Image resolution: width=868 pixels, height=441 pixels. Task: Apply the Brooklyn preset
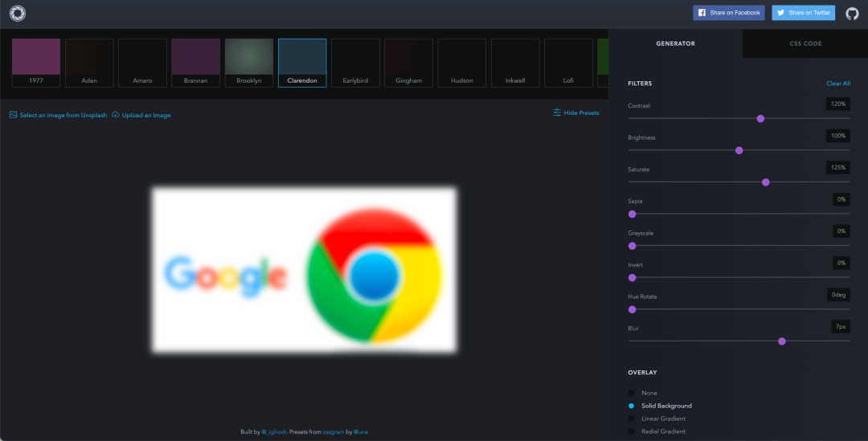click(249, 63)
